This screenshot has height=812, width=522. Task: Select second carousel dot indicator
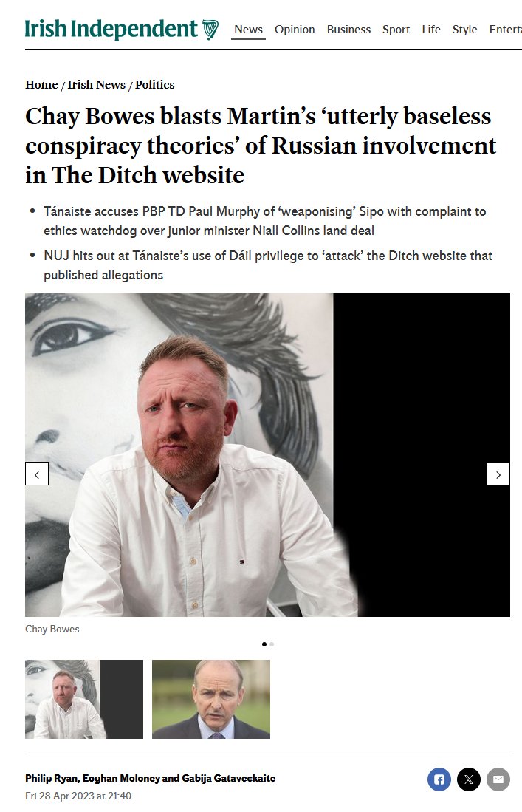click(272, 644)
